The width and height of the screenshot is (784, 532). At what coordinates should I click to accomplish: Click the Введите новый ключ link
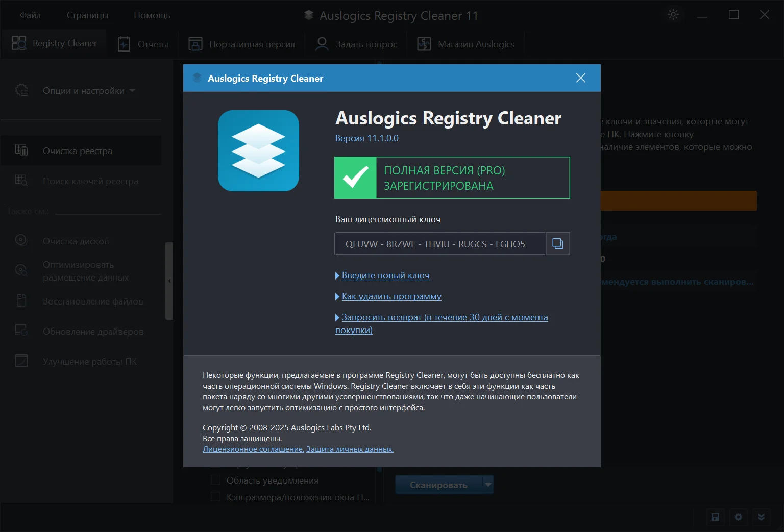point(385,275)
